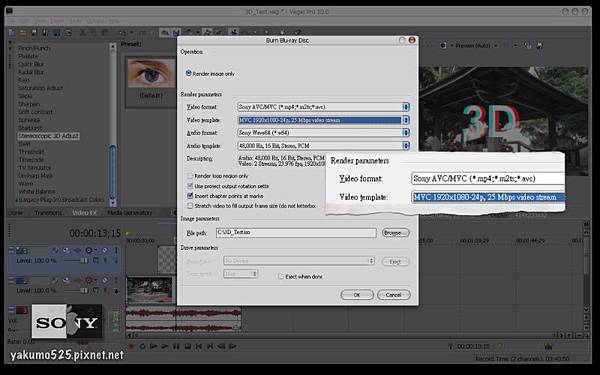
Task: Click the Eject button
Action: pos(395,262)
